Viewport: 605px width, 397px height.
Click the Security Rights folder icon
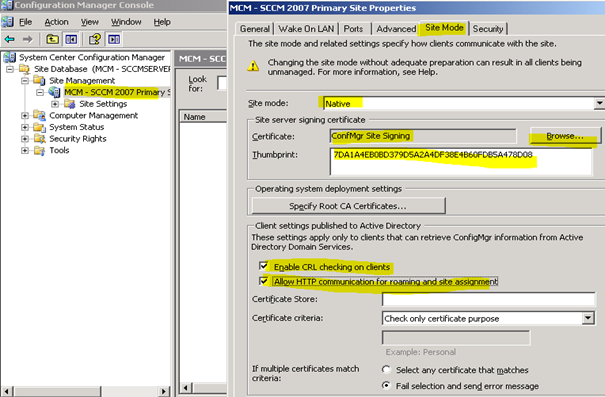(x=39, y=139)
